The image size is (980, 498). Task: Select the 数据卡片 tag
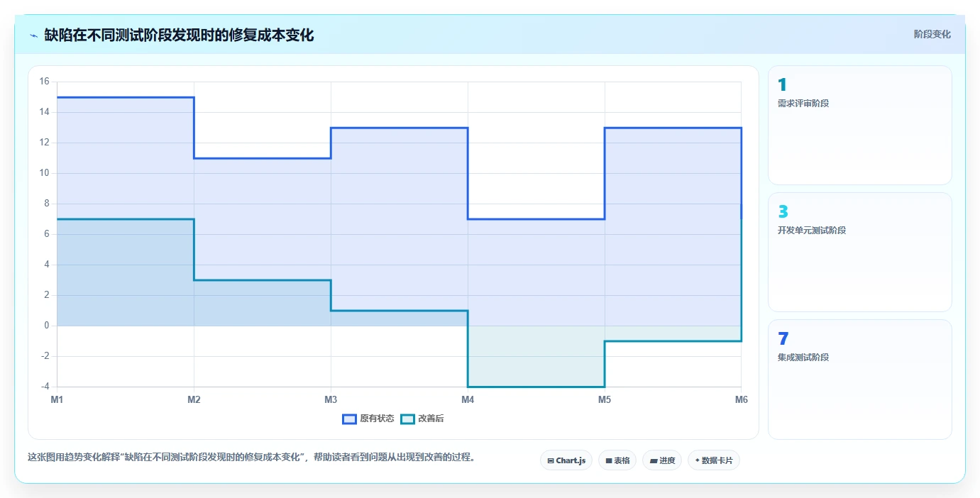tap(714, 460)
